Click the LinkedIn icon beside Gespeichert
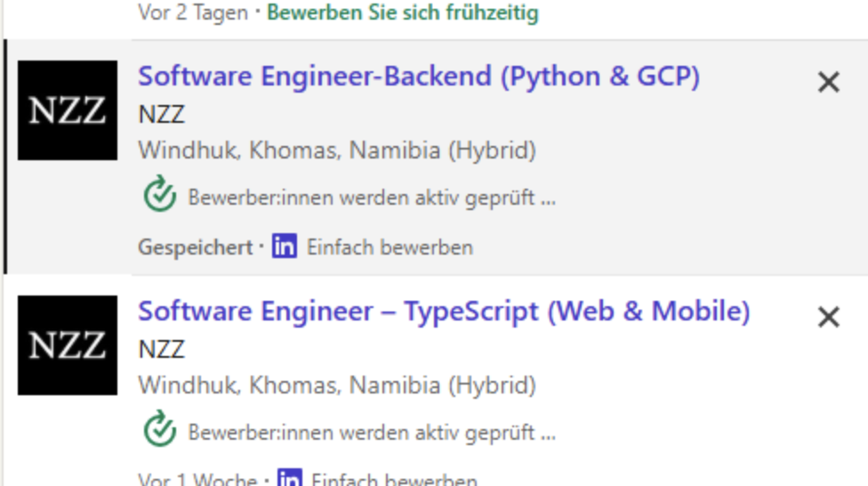This screenshot has height=486, width=868. click(285, 247)
